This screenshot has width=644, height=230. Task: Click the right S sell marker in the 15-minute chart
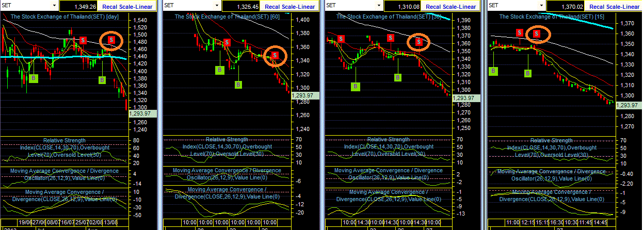coord(537,34)
